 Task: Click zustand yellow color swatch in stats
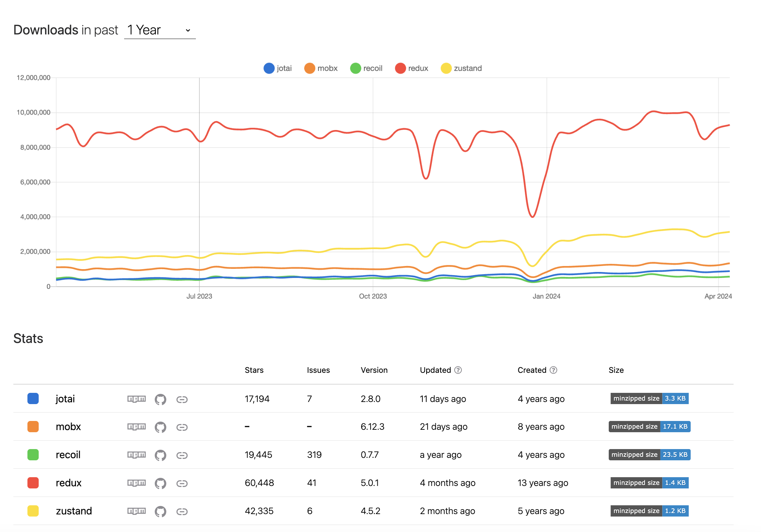coord(33,511)
